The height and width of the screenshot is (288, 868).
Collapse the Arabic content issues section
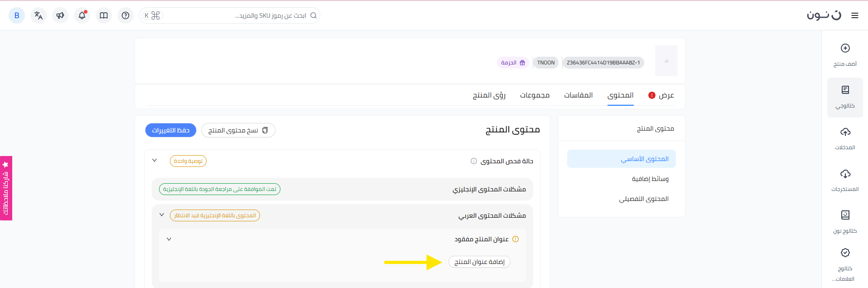(162, 215)
